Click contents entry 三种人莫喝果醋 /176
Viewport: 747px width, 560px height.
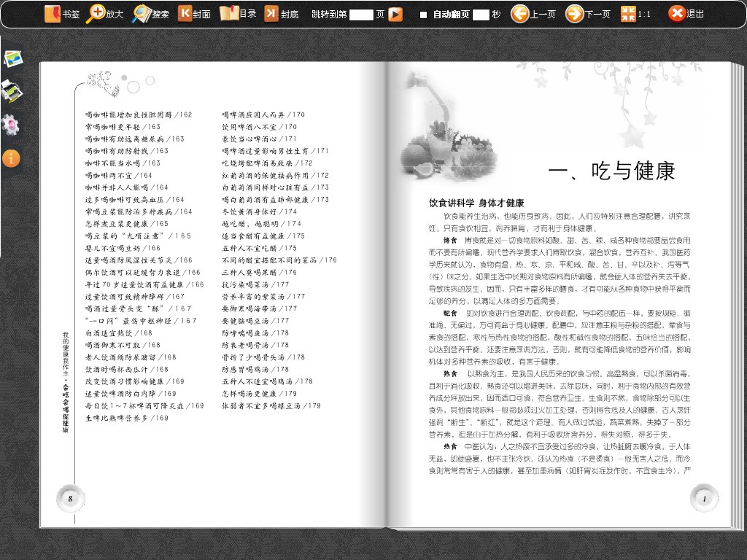pyautogui.click(x=259, y=273)
